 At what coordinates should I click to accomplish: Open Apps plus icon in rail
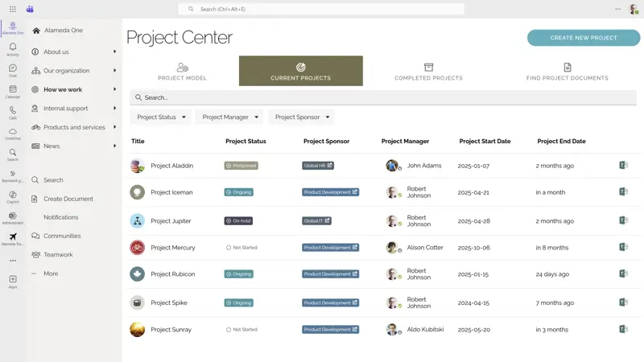[x=13, y=282]
